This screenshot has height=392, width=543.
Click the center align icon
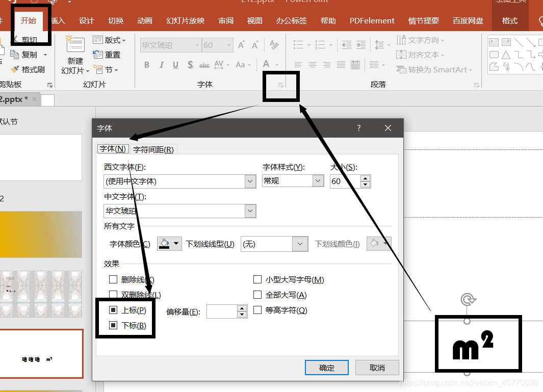tap(313, 65)
